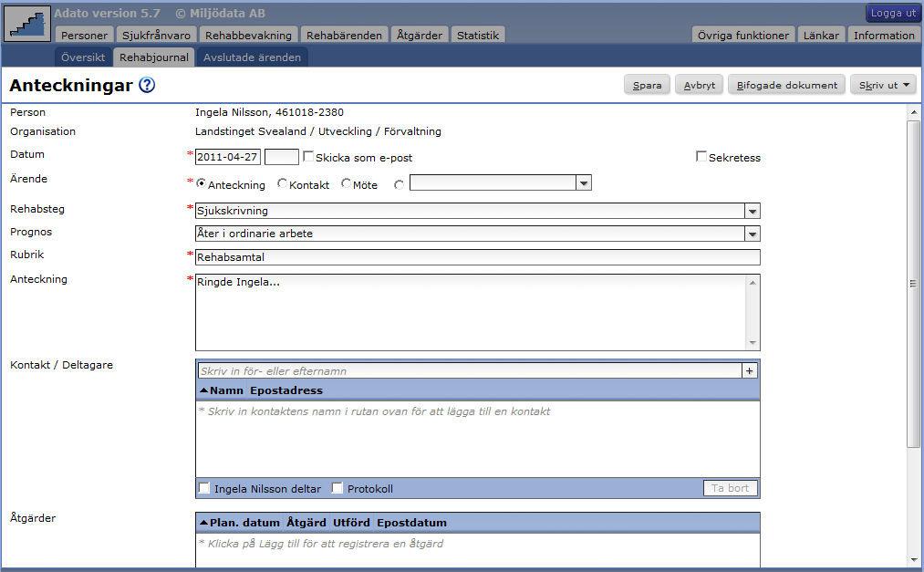The image size is (924, 572).
Task: Tick the Sekretess checkbox
Action: tap(701, 156)
